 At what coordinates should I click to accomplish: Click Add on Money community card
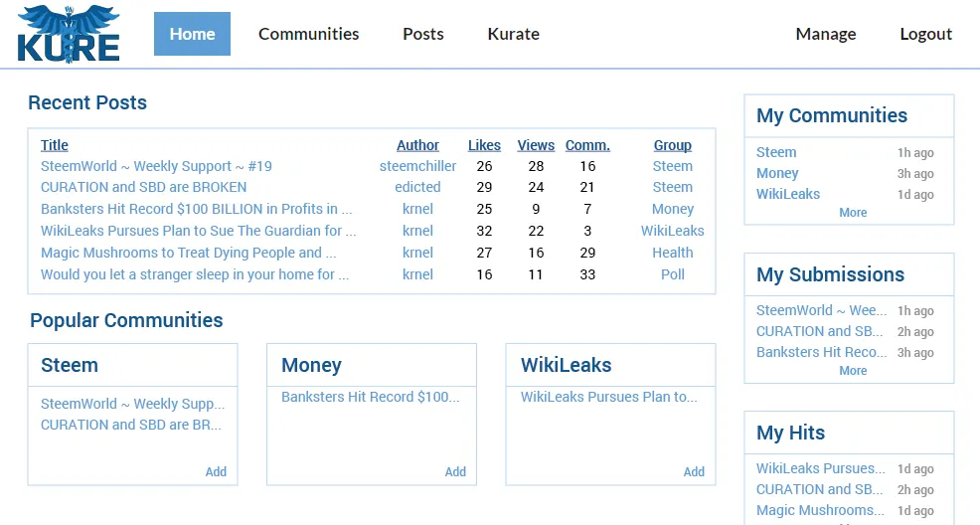[455, 472]
